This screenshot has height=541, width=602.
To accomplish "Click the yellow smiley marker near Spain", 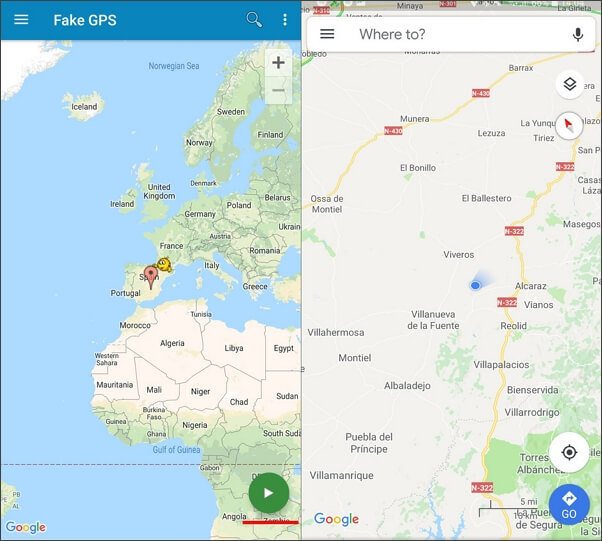I will tap(164, 265).
